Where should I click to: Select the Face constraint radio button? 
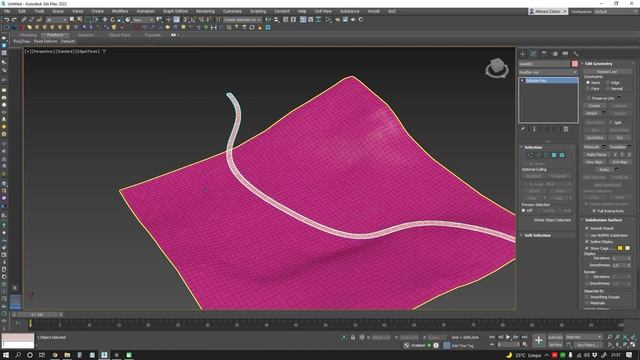tap(588, 89)
